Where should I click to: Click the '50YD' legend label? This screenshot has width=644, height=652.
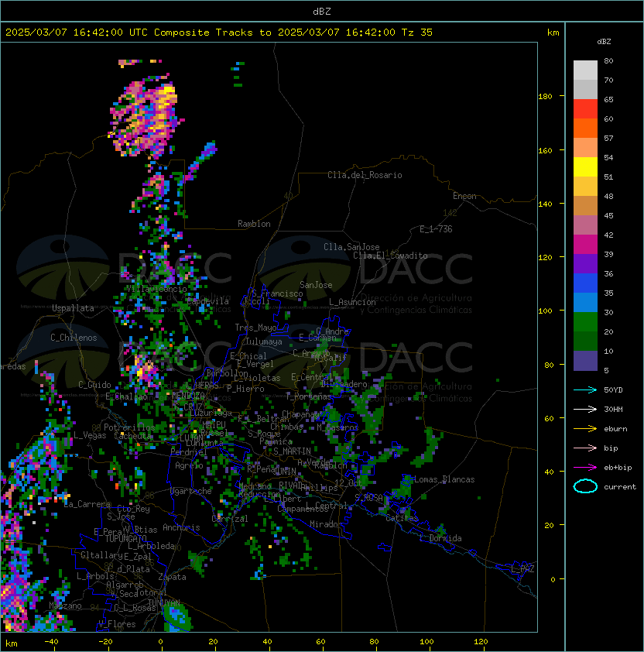pos(613,389)
